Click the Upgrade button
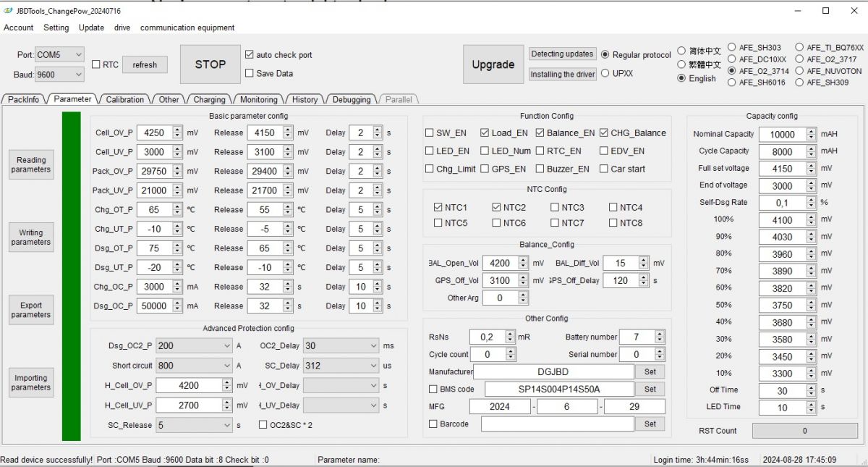 [493, 64]
